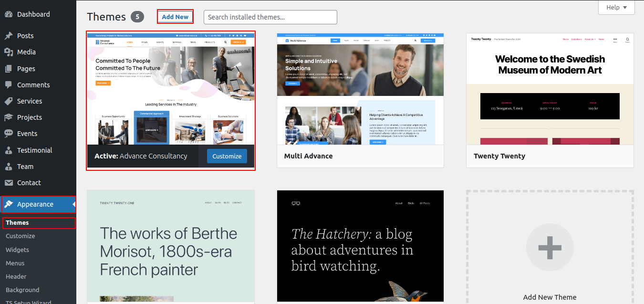Click the Add New Theme label
Image resolution: width=644 pixels, height=304 pixels.
click(550, 297)
